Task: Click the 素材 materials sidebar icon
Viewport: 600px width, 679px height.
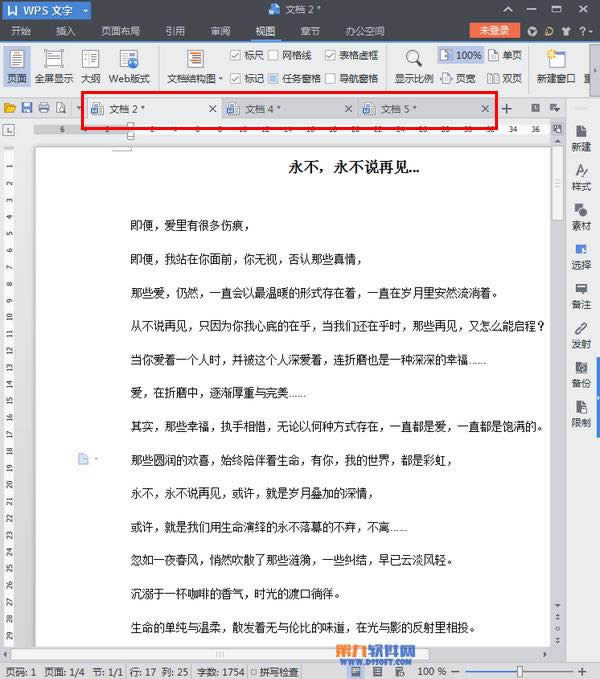Action: (581, 216)
